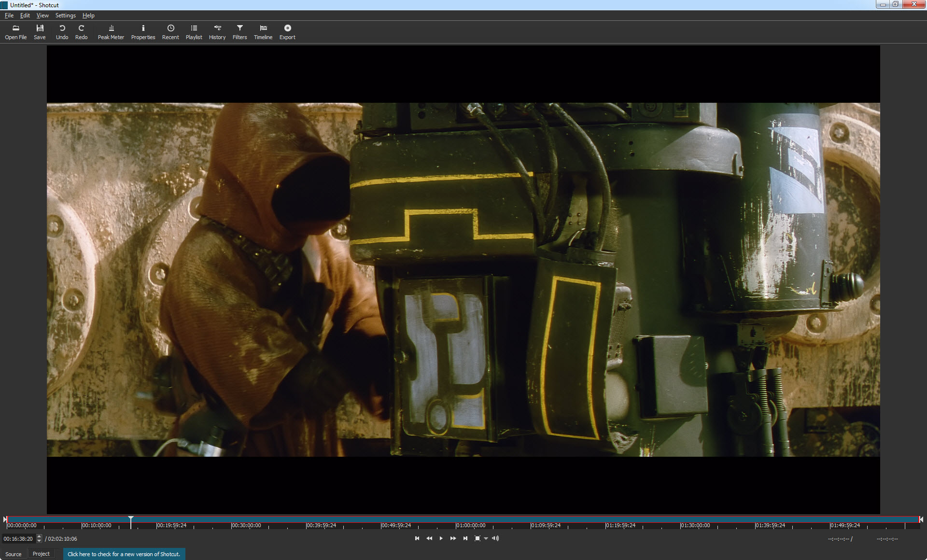Show the Timeline panel
The width and height of the screenshot is (927, 560).
[263, 32]
